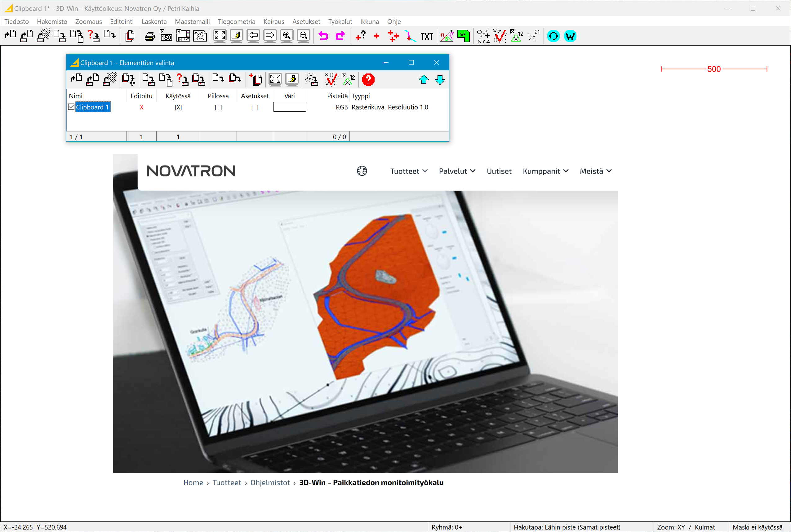Expand the Palvelut dropdown menu

point(457,171)
